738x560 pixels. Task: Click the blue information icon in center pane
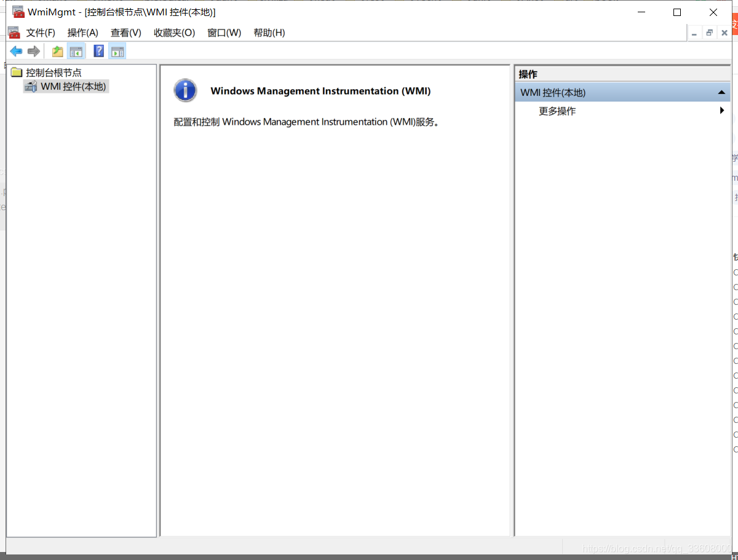185,90
